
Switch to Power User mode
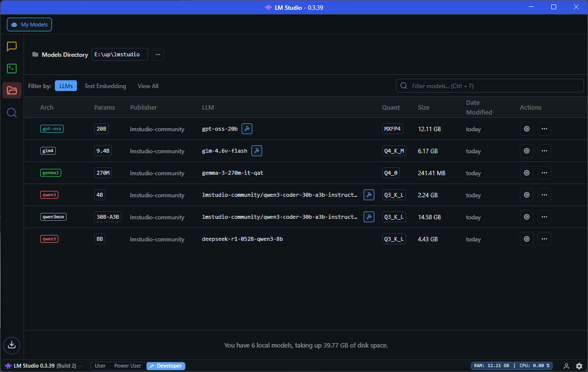[x=127, y=366]
